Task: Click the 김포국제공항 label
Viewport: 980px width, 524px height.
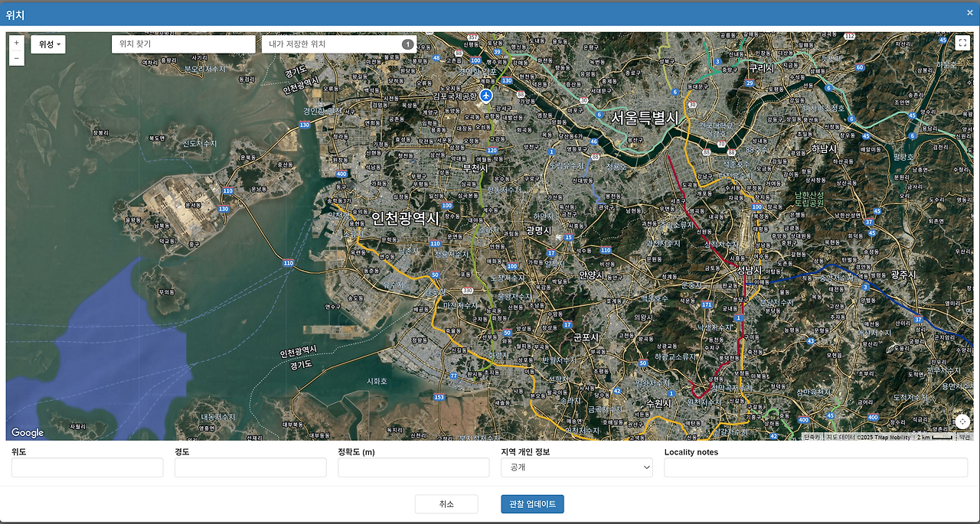Action: point(455,96)
